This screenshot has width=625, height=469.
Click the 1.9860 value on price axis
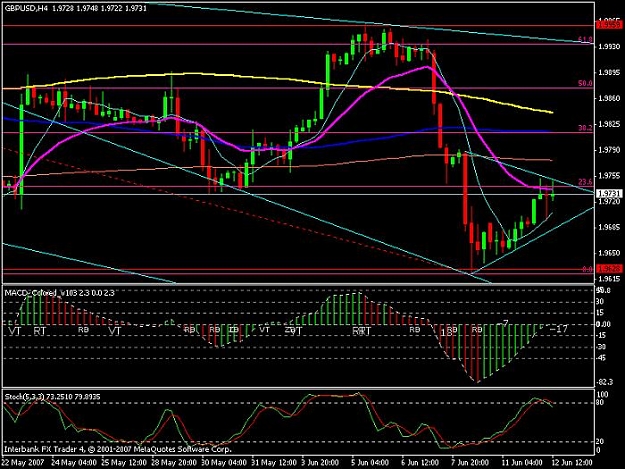coord(609,98)
